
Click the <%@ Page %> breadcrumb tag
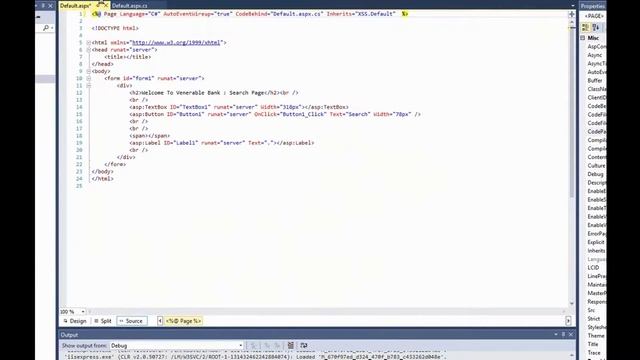coord(183,321)
